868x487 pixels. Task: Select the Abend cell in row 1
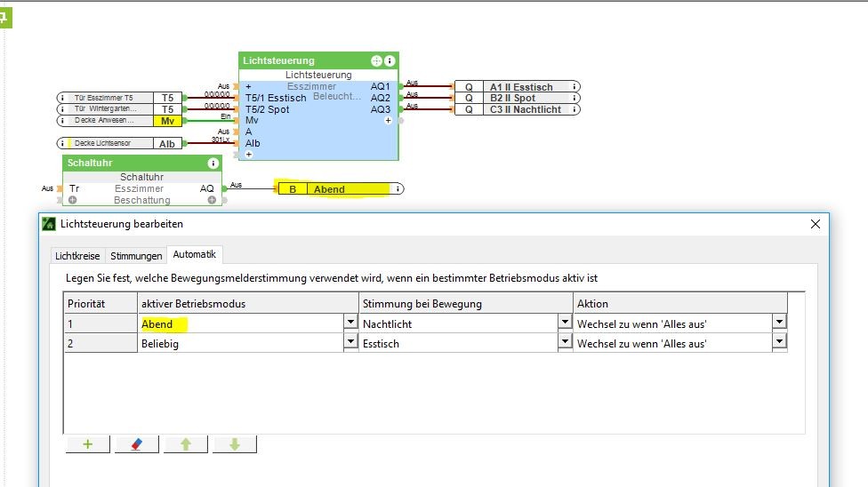tap(241, 324)
